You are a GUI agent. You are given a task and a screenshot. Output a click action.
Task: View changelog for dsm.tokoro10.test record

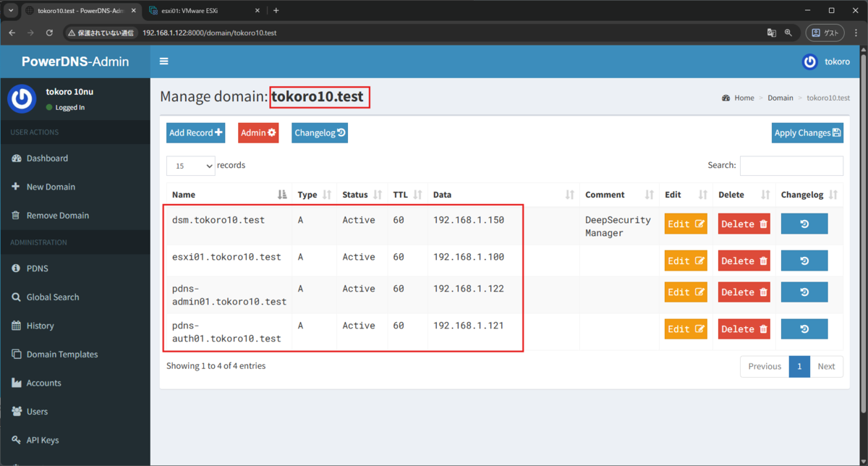pyautogui.click(x=804, y=224)
